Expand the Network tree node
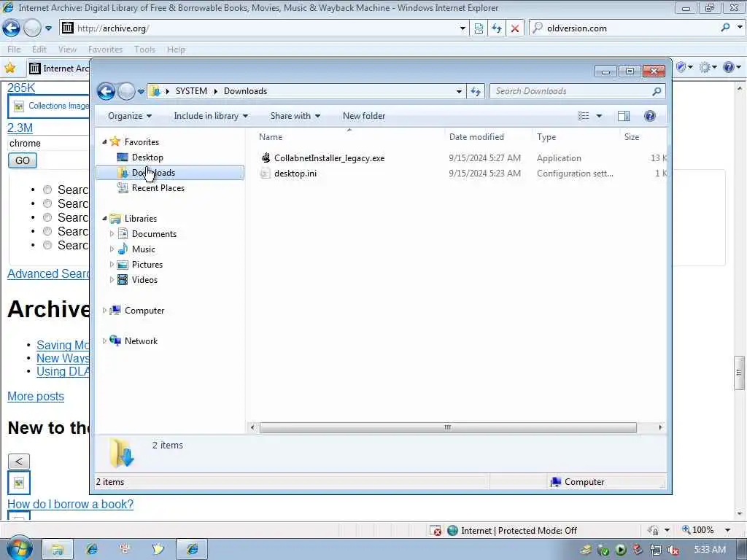Image resolution: width=747 pixels, height=560 pixels. pos(104,341)
